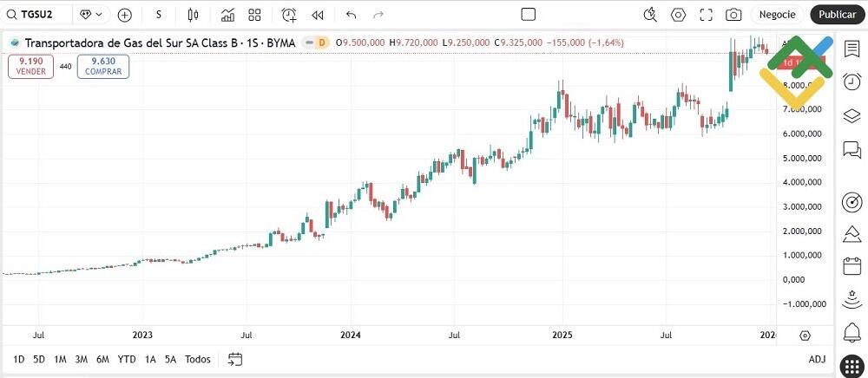The height and width of the screenshot is (378, 868).
Task: Click the Transportadora de Gas del Sur title
Action: [x=161, y=42]
